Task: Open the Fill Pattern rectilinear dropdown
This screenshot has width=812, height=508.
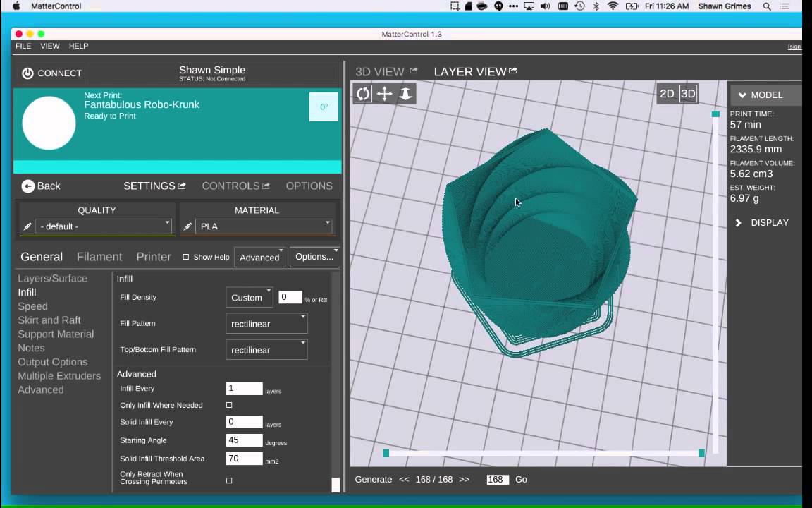Action: coord(266,323)
